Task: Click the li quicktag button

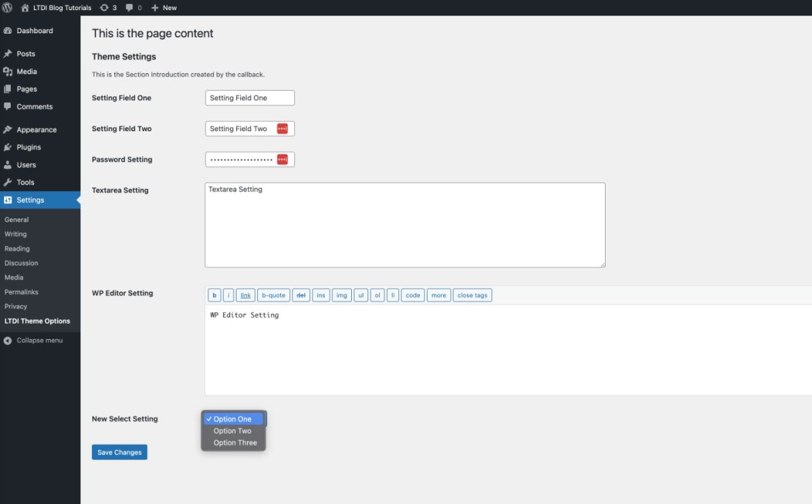Action: click(393, 295)
